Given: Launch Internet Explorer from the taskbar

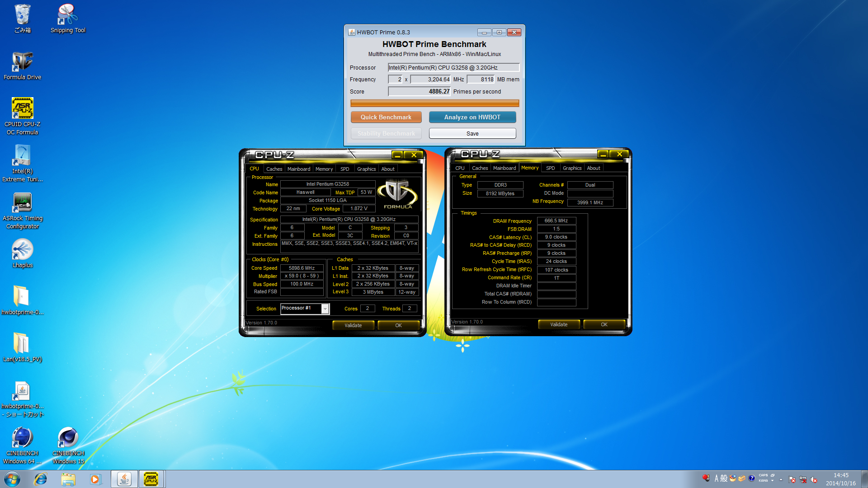Looking at the screenshot, I should coord(41,479).
